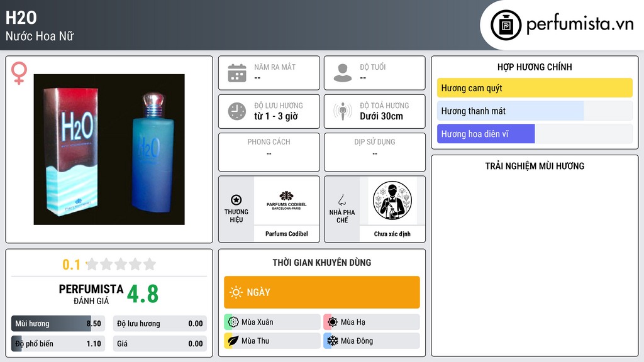Screen dimensions: 644x362
Task: Click the nose icon above Nhà pha chế
Action: point(341,200)
